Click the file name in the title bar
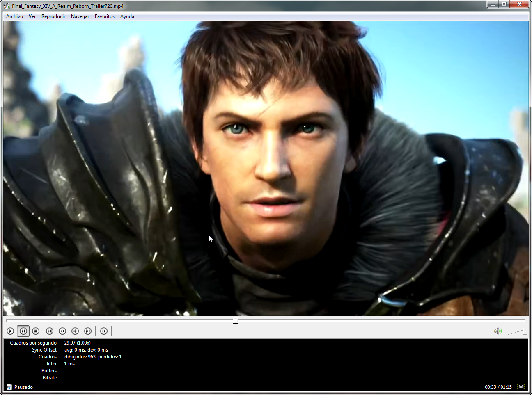The width and height of the screenshot is (532, 395). click(68, 6)
